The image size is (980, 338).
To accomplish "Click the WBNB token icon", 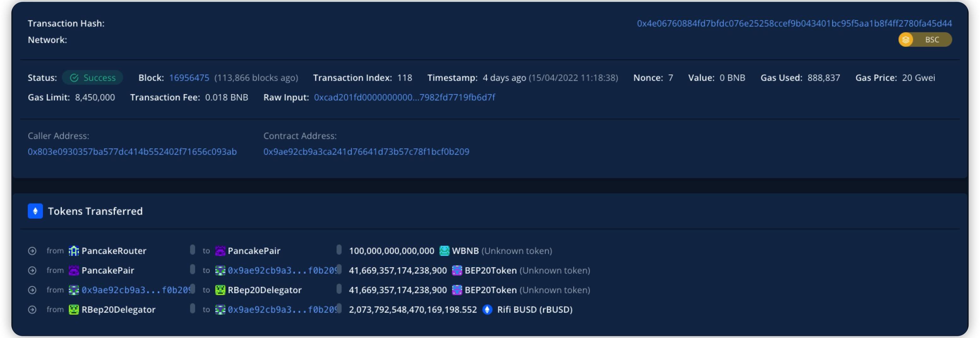I will (x=444, y=251).
